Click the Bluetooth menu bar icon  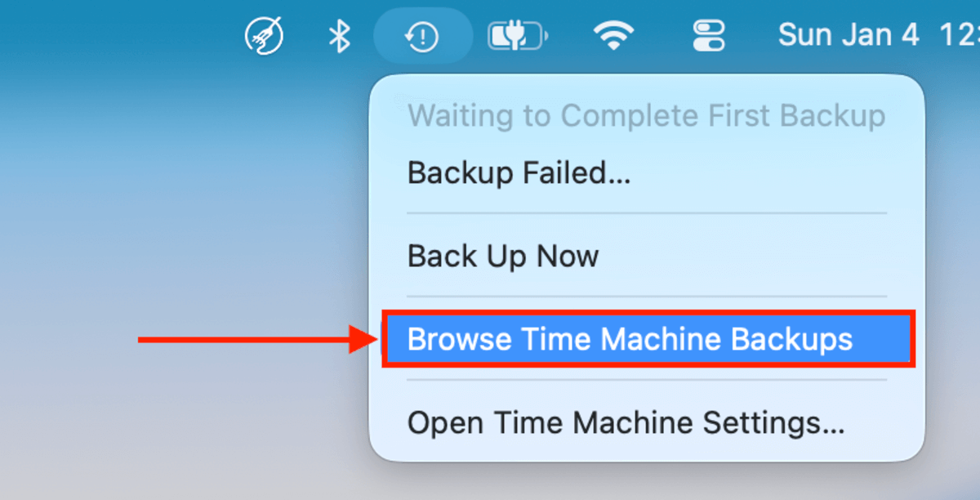pos(341,34)
